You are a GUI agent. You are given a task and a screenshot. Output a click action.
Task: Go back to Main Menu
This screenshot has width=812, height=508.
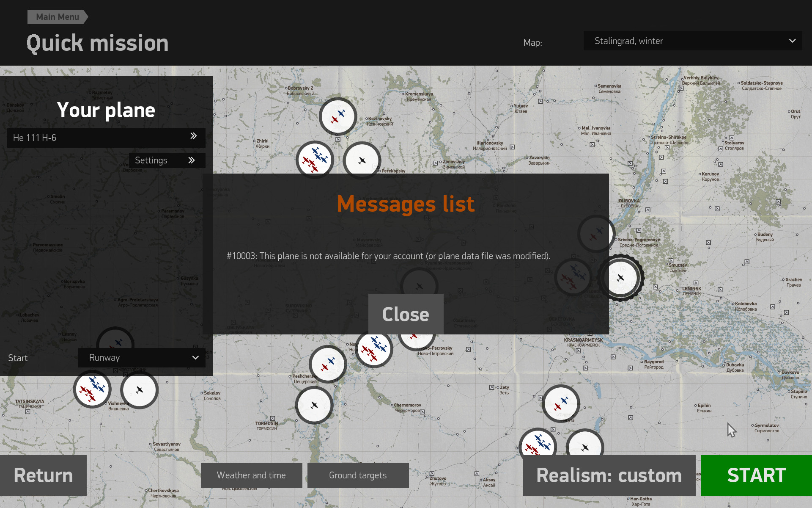(x=57, y=17)
